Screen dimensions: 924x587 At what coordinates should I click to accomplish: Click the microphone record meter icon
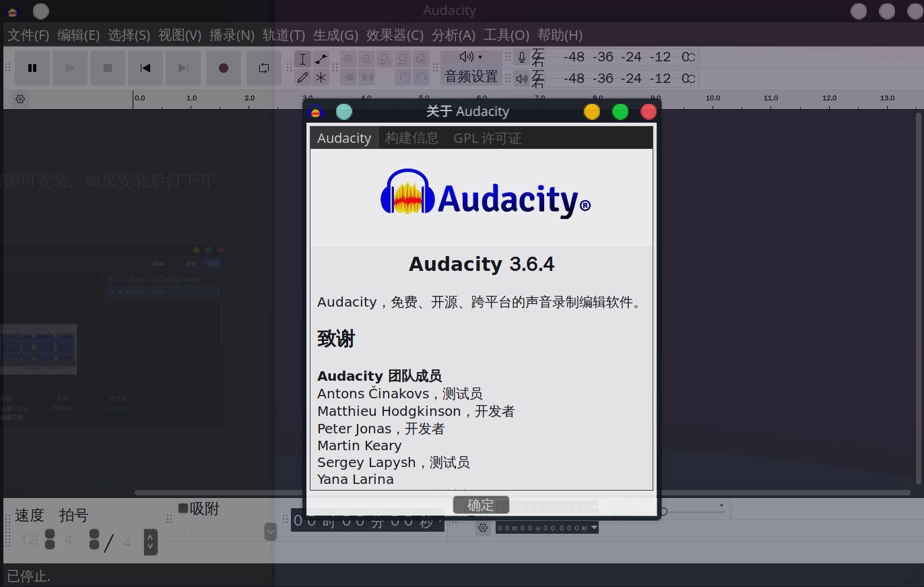(522, 58)
